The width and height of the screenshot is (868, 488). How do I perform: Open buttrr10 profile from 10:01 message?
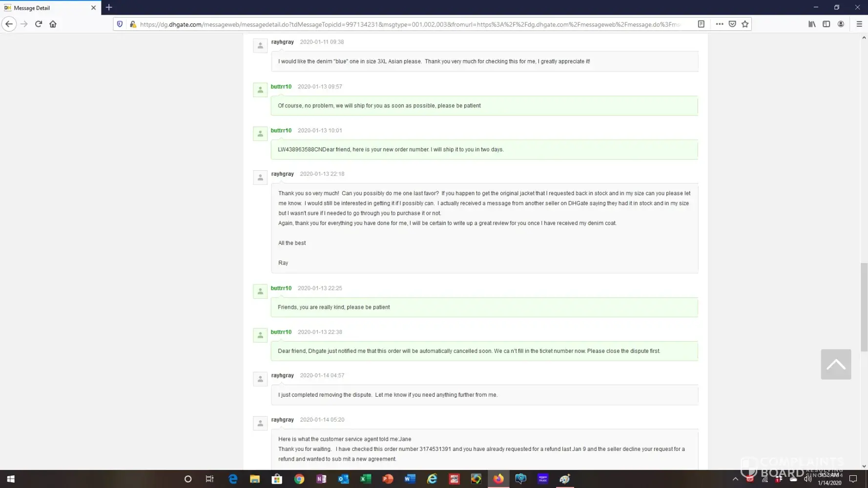[x=281, y=131]
